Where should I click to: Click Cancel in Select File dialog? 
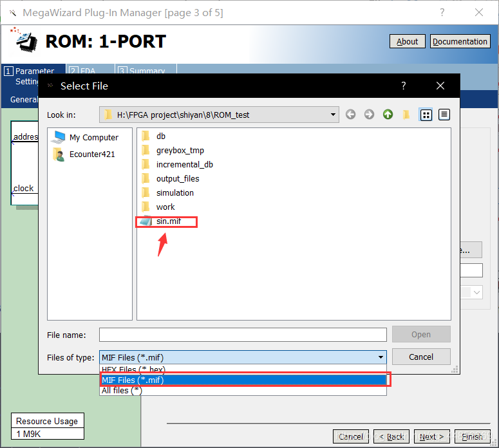(x=421, y=357)
